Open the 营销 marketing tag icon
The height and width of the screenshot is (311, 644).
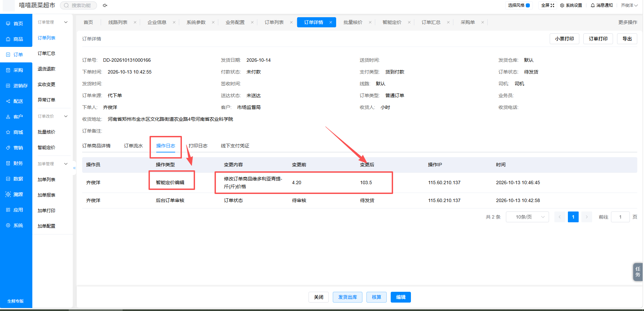coord(8,148)
